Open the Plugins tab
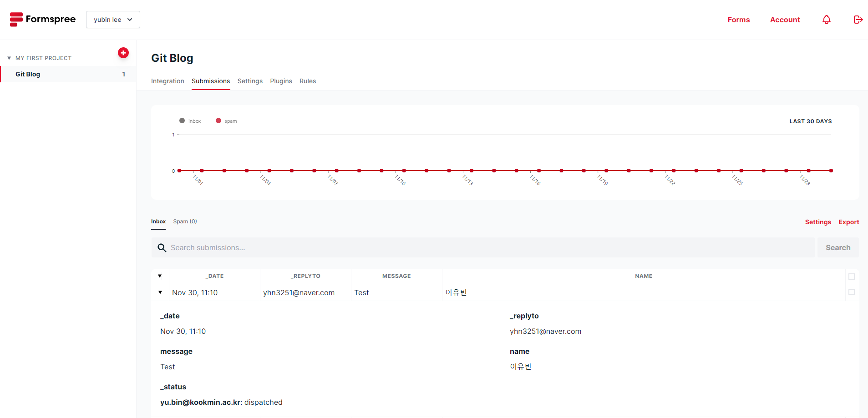The image size is (868, 418). click(x=281, y=81)
